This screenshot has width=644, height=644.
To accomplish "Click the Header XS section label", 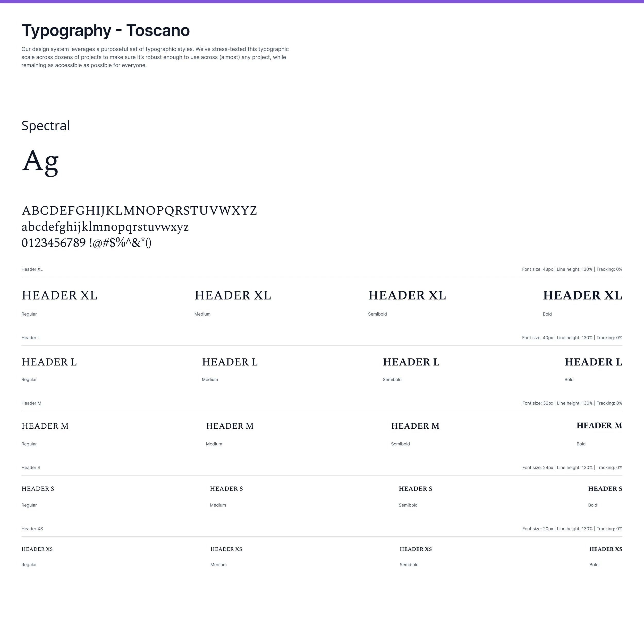I will pos(32,529).
